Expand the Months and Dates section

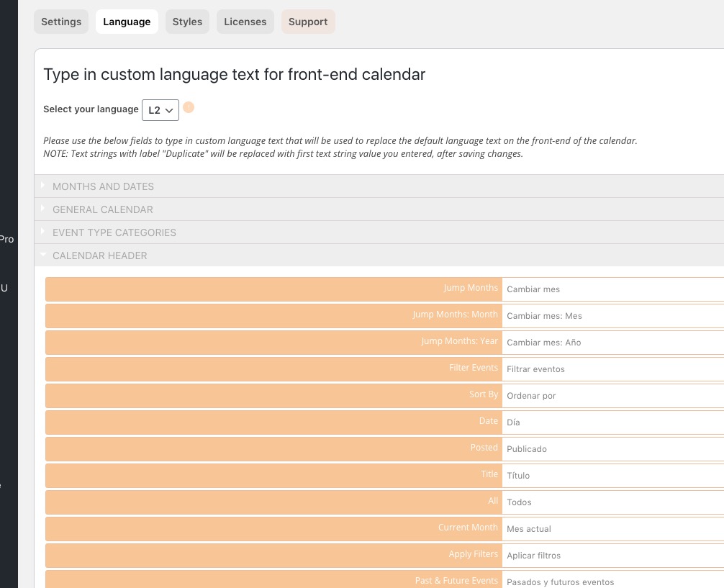click(103, 186)
